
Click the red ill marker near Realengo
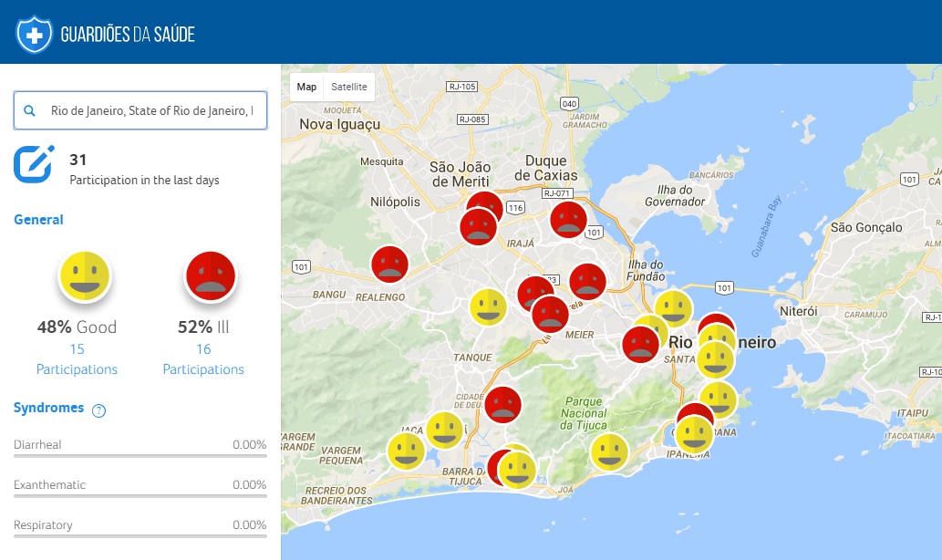point(389,264)
